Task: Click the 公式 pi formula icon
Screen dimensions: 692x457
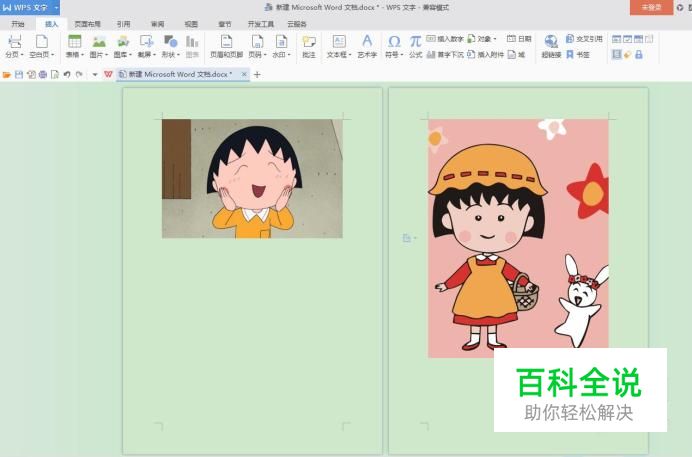Action: pos(415,41)
